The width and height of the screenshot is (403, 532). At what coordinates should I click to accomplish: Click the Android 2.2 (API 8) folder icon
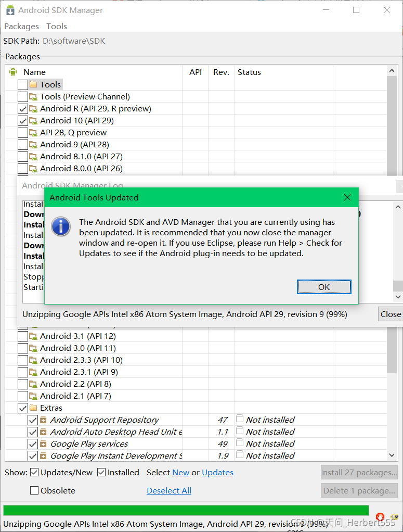pyautogui.click(x=33, y=384)
